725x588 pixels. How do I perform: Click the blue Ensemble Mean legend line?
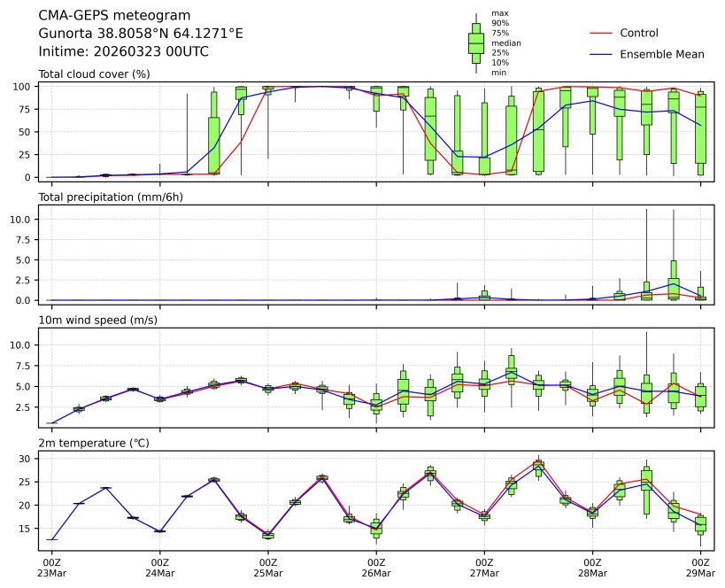tap(600, 55)
